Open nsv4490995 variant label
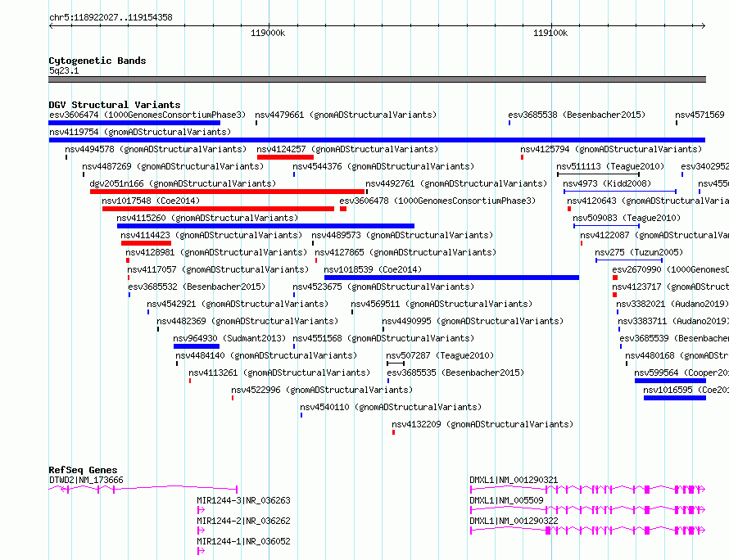This screenshot has height=560, width=729. (x=473, y=321)
